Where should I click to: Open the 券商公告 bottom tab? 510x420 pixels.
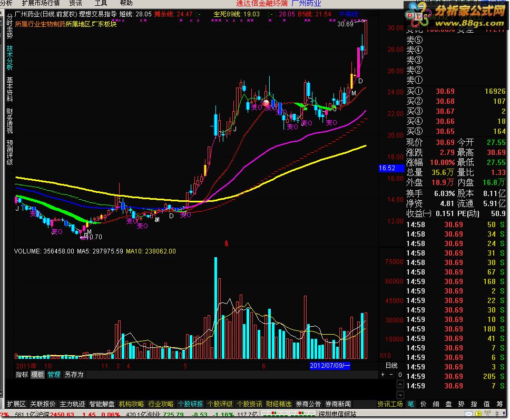pos(308,404)
